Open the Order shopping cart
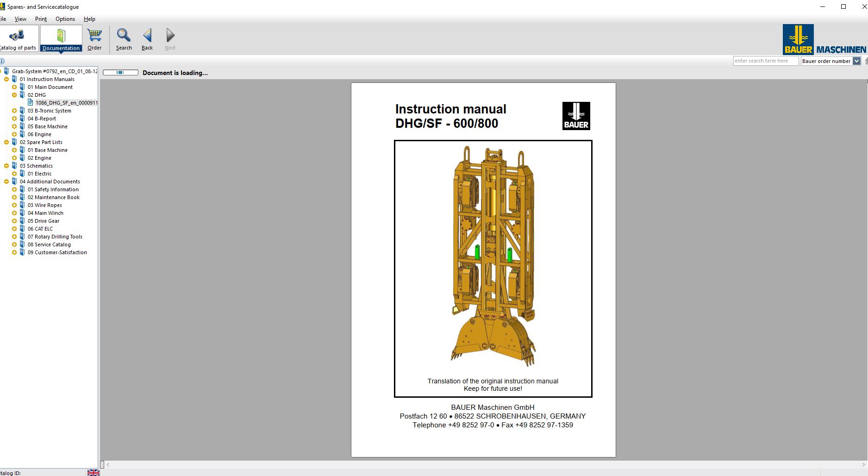The image size is (868, 476). click(94, 39)
